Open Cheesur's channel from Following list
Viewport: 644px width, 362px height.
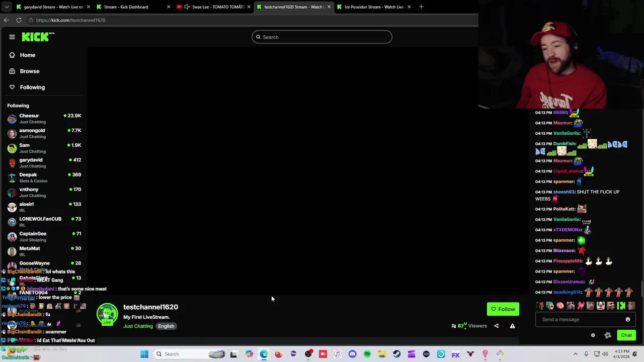(x=44, y=118)
